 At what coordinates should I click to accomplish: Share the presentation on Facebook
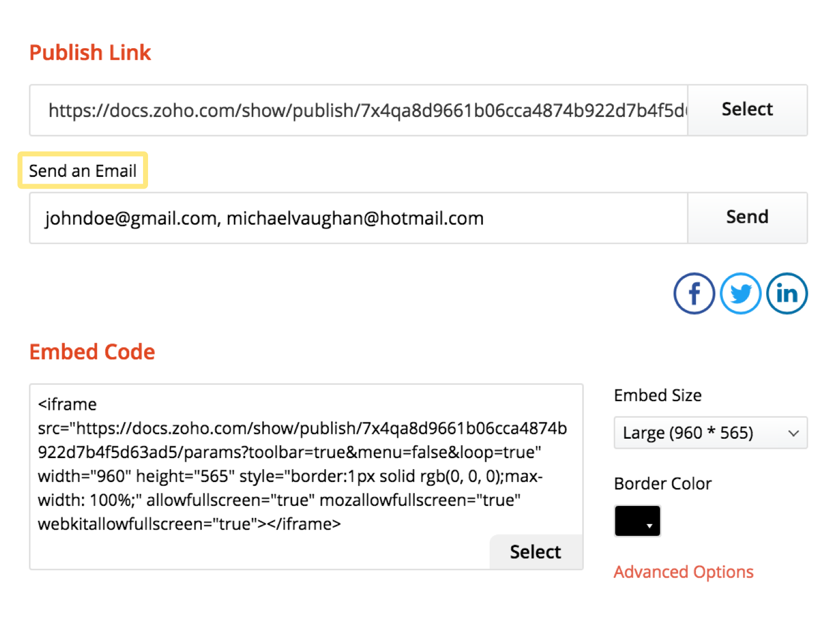[694, 293]
